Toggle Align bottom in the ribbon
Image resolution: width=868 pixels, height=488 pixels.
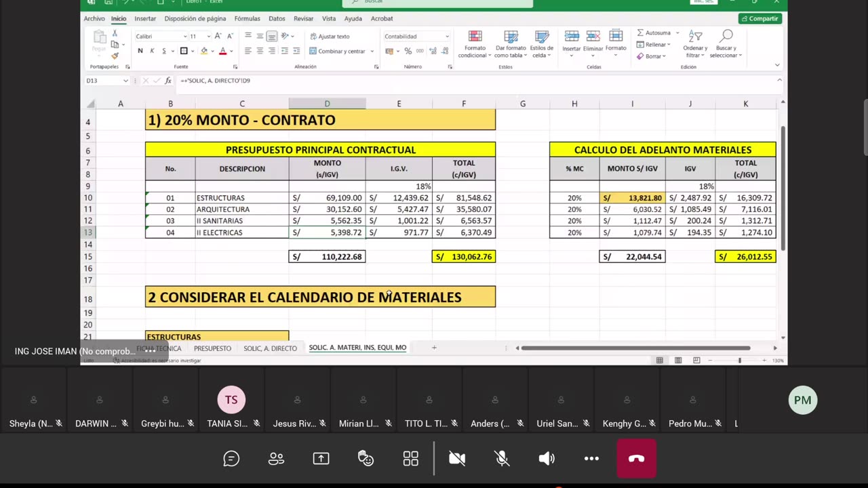(x=272, y=36)
